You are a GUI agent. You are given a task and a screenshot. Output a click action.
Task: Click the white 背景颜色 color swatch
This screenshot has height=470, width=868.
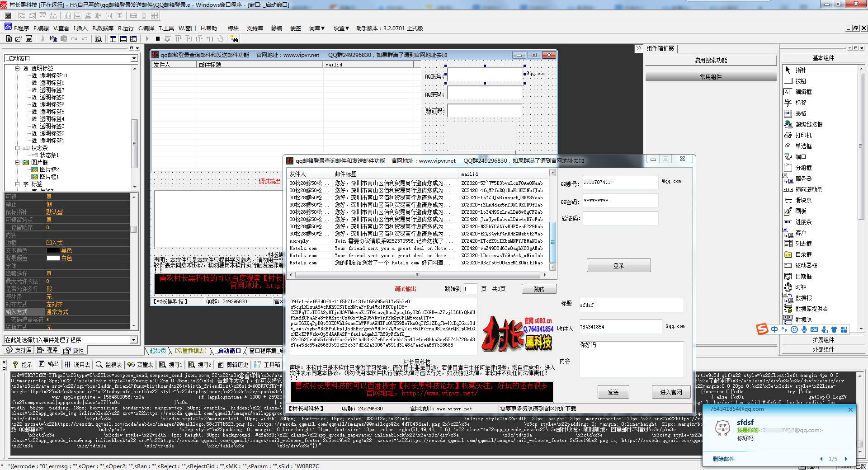click(53, 258)
